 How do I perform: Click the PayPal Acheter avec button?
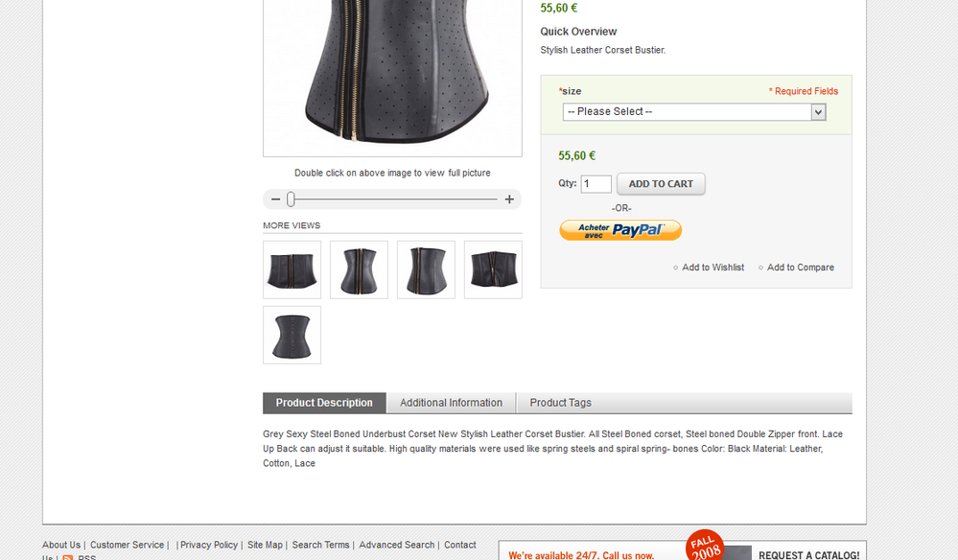coord(620,230)
